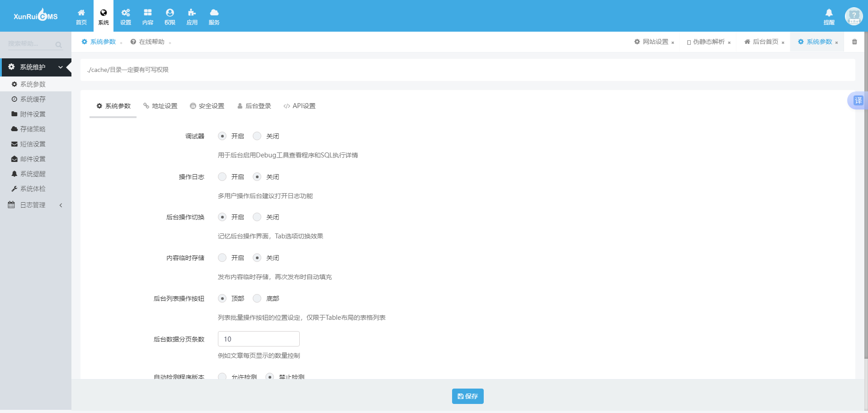
Task: Click the 设置 gears icon in top bar
Action: 125,16
